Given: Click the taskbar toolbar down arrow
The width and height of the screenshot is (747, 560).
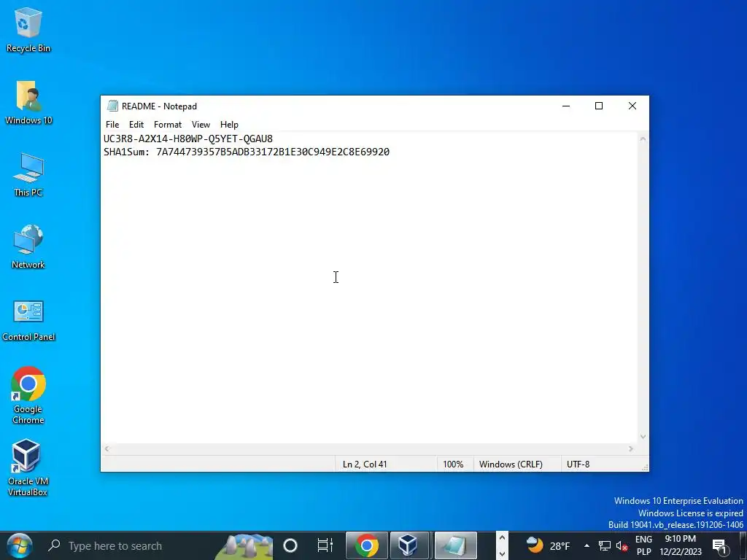Looking at the screenshot, I should tap(502, 554).
